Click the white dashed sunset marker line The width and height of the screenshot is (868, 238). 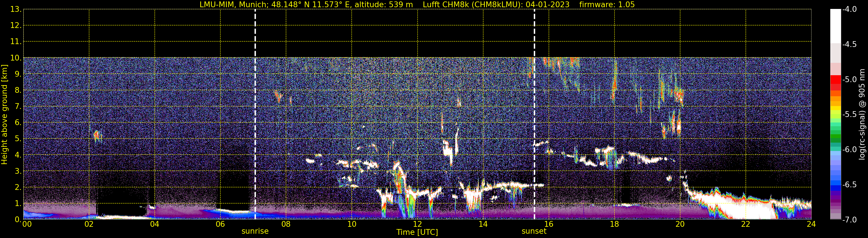click(x=534, y=115)
